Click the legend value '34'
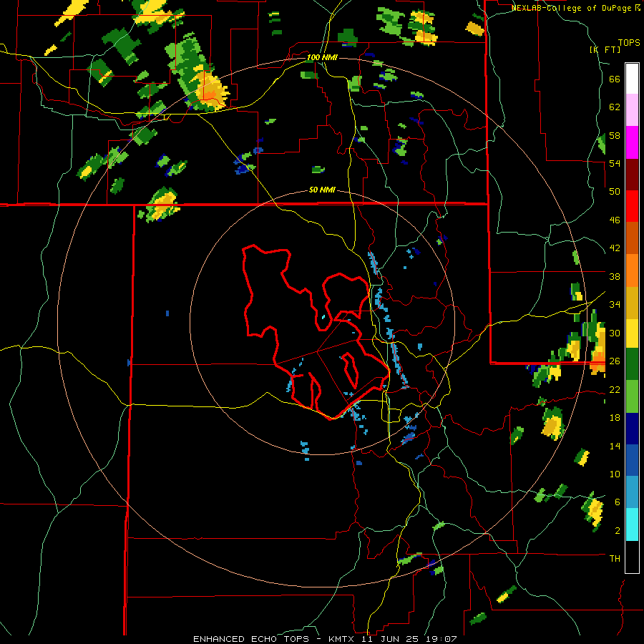This screenshot has width=644, height=644. pos(615,304)
